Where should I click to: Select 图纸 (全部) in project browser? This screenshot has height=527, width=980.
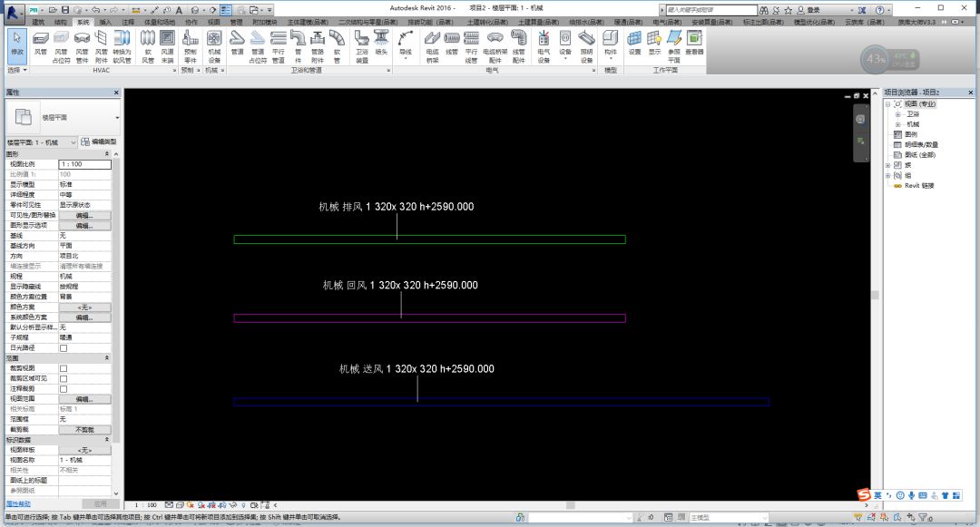919,155
